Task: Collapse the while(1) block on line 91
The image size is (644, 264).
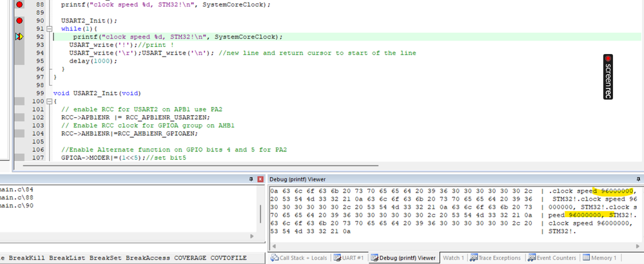Action: 49,29
